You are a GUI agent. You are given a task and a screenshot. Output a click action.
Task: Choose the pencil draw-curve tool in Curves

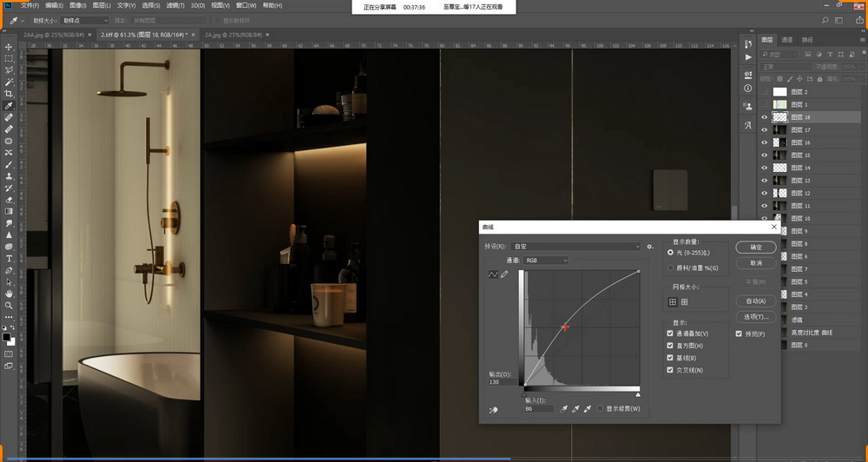coord(504,274)
